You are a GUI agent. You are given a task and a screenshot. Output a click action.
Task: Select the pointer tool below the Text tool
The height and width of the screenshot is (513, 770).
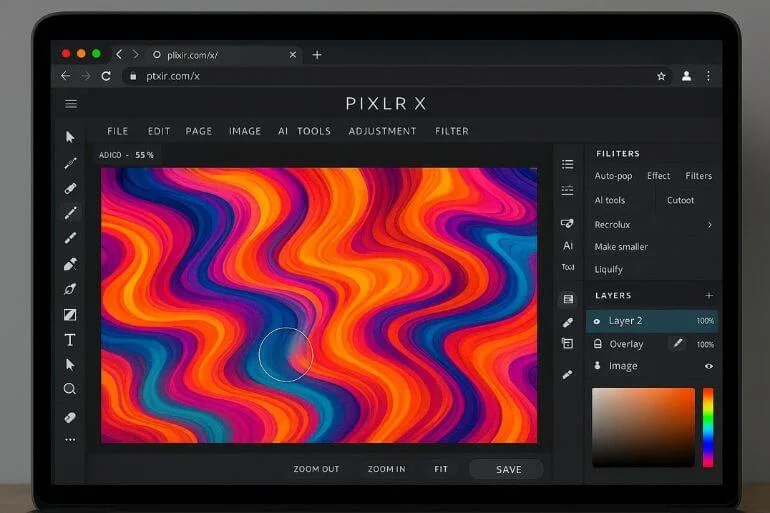click(70, 365)
